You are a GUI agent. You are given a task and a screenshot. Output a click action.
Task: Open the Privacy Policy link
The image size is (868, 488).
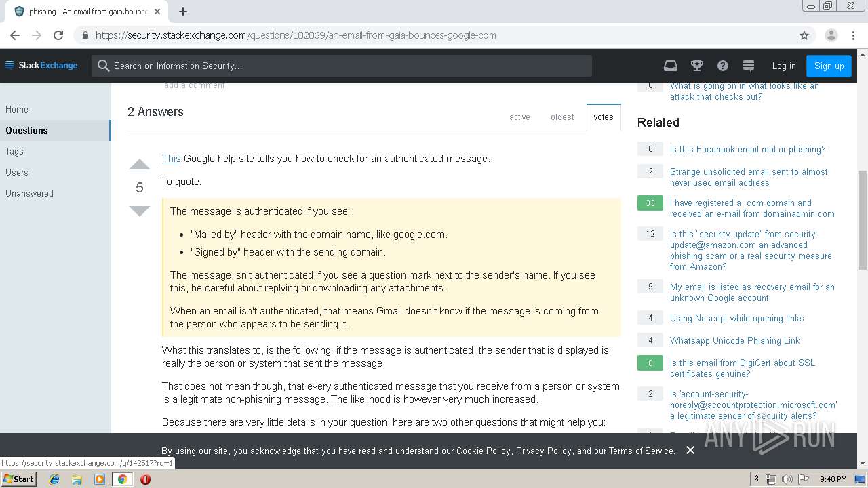point(543,451)
